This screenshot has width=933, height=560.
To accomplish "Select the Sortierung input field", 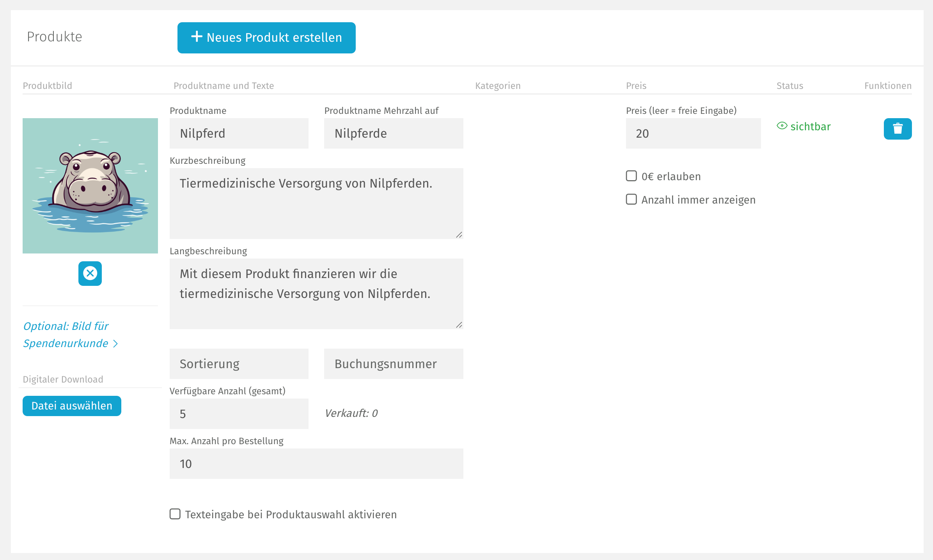I will click(239, 364).
